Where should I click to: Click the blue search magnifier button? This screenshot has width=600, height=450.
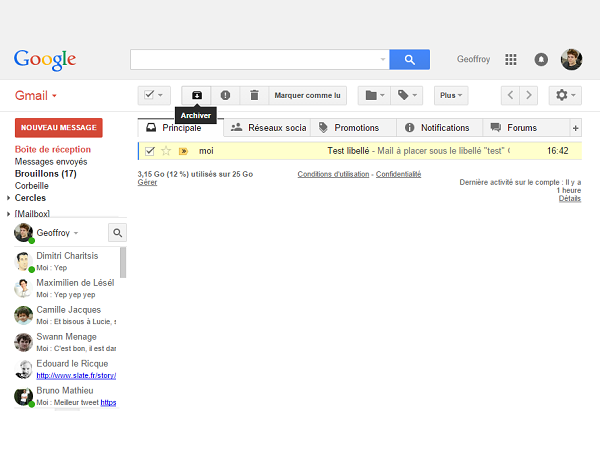point(409,59)
